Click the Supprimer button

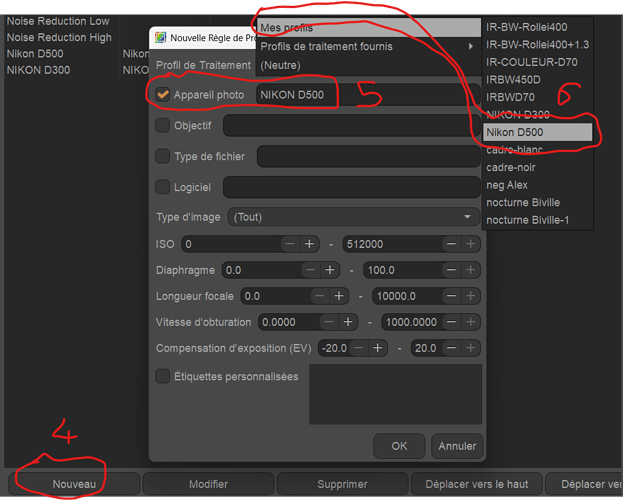click(342, 484)
